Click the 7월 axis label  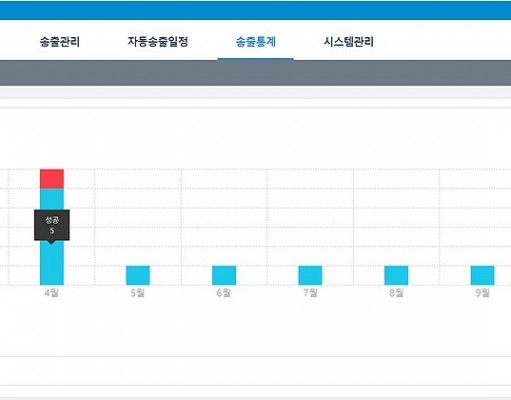[310, 293]
